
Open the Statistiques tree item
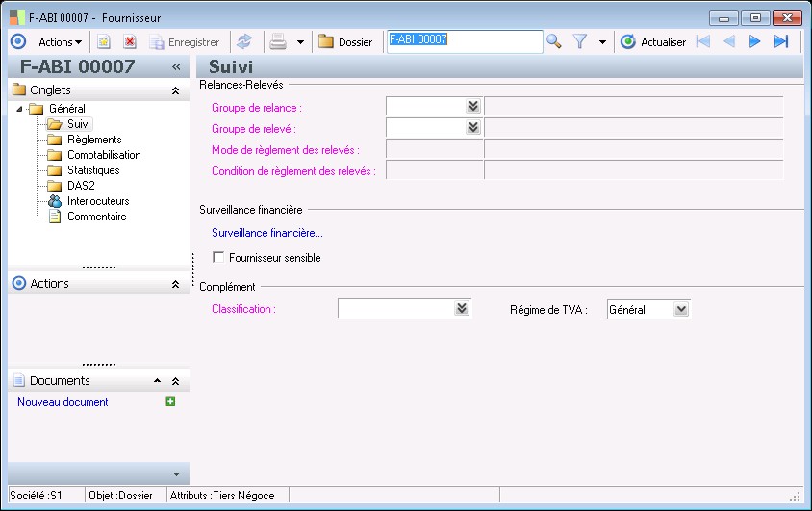pos(93,170)
